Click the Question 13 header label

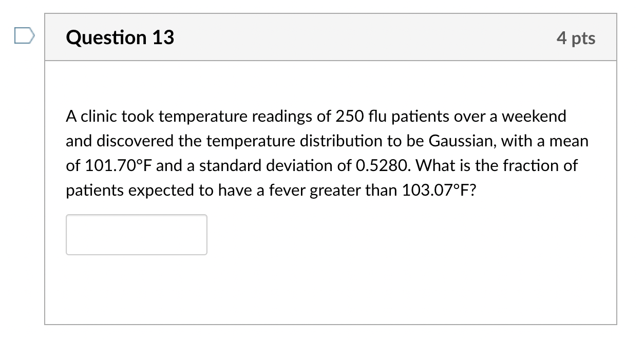pos(119,37)
